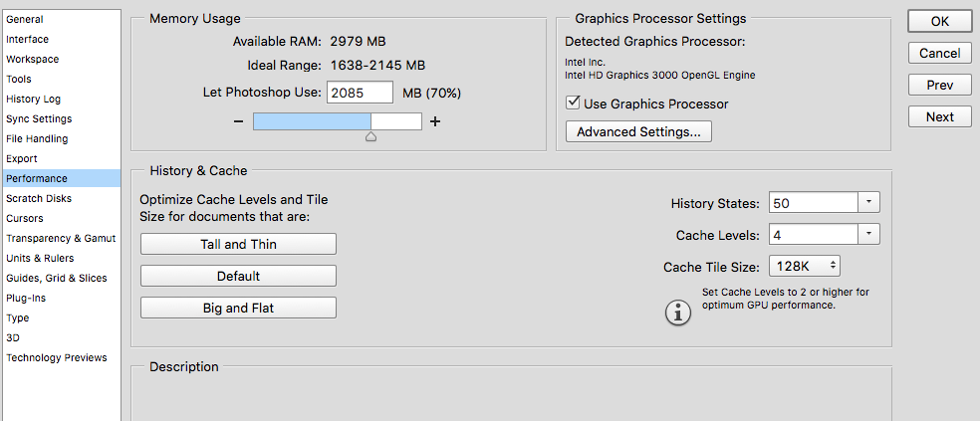The image size is (980, 421).
Task: Open the Interface preferences section
Action: 28,39
